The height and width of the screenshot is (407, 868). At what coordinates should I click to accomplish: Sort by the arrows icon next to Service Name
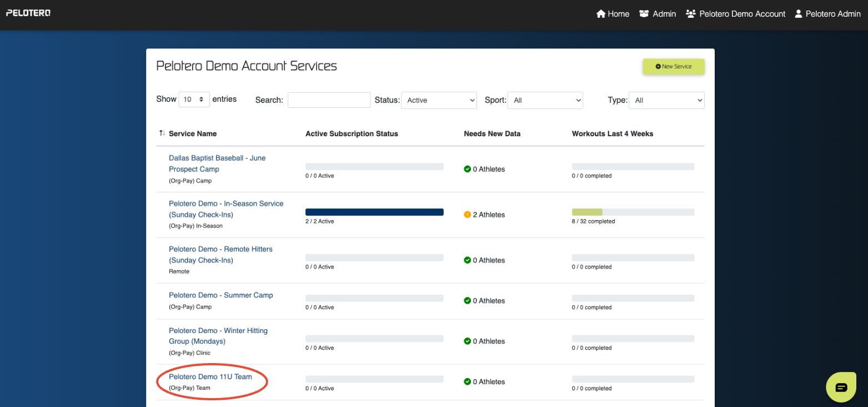point(162,133)
